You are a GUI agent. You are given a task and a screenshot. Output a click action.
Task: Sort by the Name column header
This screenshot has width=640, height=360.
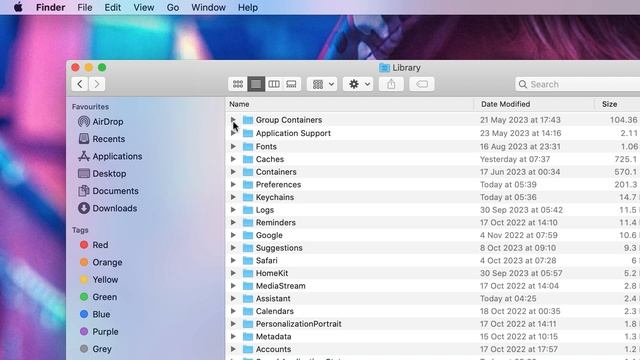[x=239, y=104]
